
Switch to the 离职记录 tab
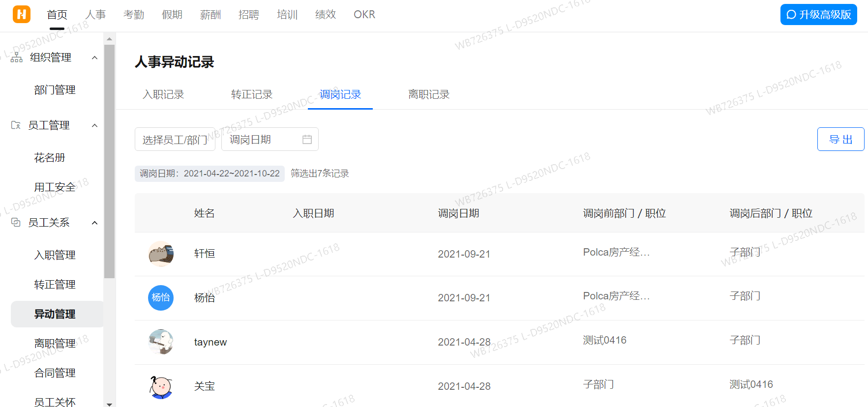click(429, 94)
